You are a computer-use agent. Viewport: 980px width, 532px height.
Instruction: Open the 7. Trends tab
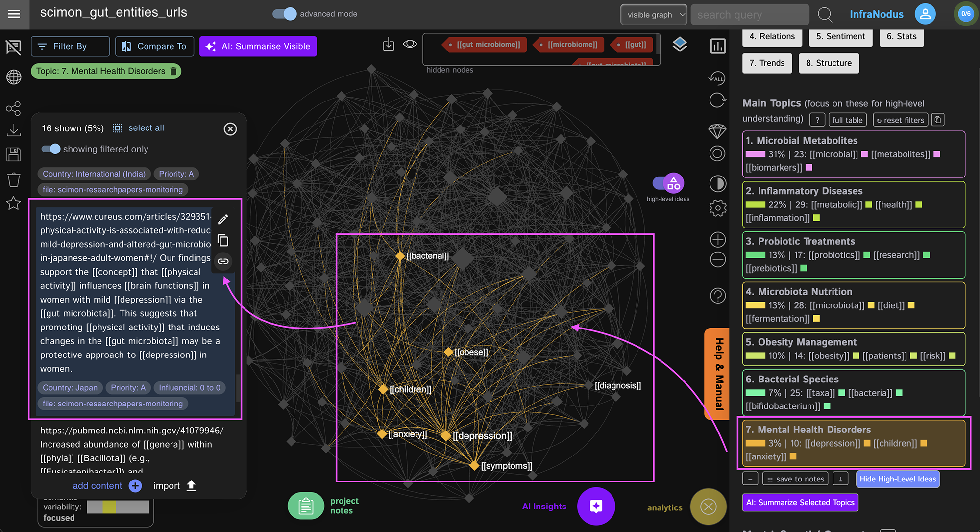(x=767, y=63)
